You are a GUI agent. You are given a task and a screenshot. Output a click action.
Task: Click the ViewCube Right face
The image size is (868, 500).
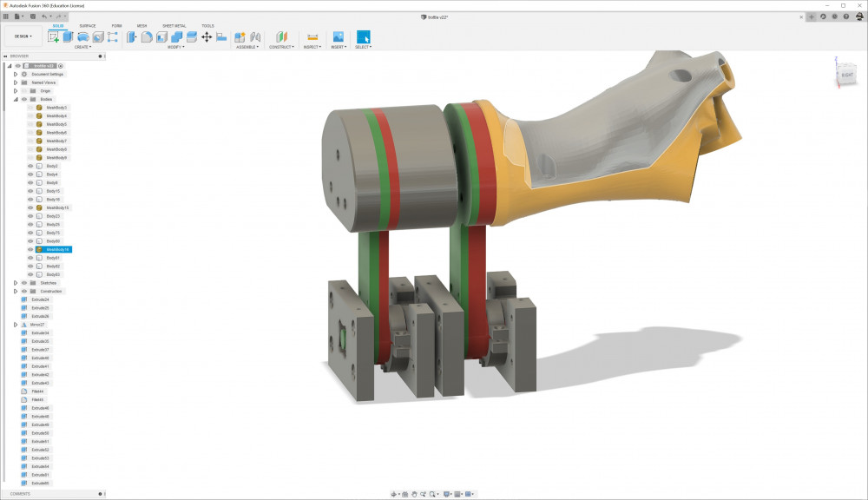[846, 76]
